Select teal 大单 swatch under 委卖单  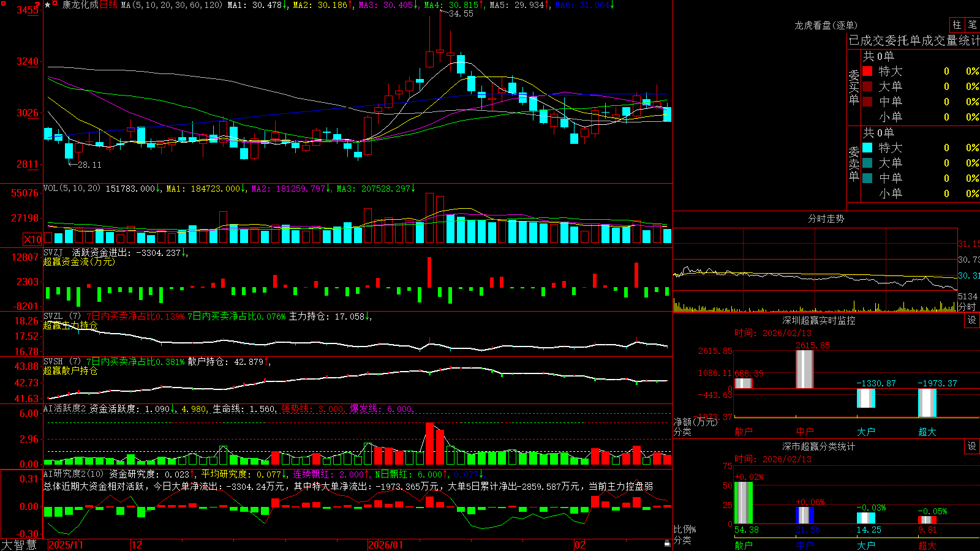(x=867, y=163)
